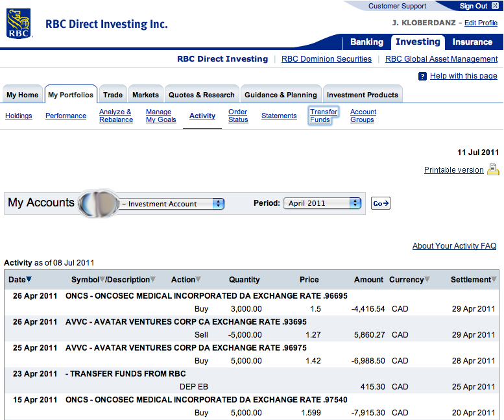The height and width of the screenshot is (420, 504).
Task: Sort by the Date column arrow
Action: pos(29,280)
